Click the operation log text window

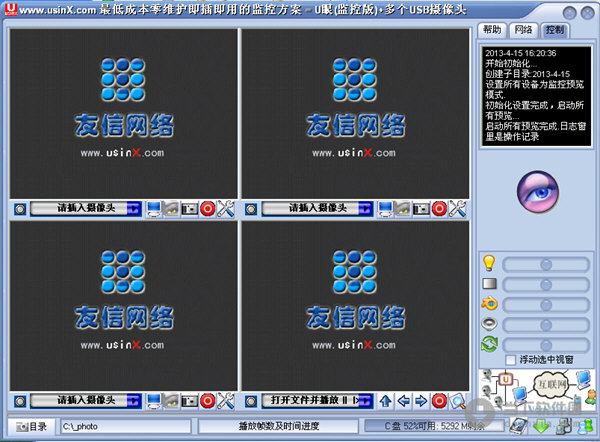click(536, 96)
